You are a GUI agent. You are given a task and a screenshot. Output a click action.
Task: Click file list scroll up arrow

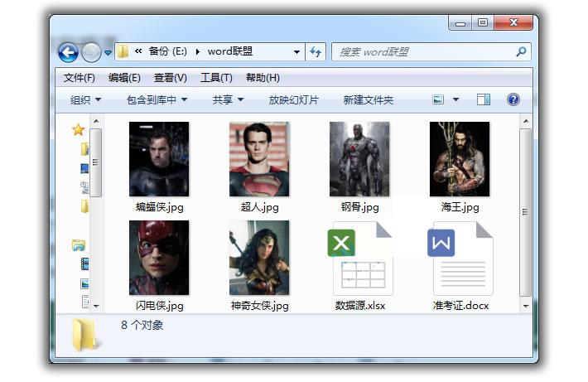point(526,121)
